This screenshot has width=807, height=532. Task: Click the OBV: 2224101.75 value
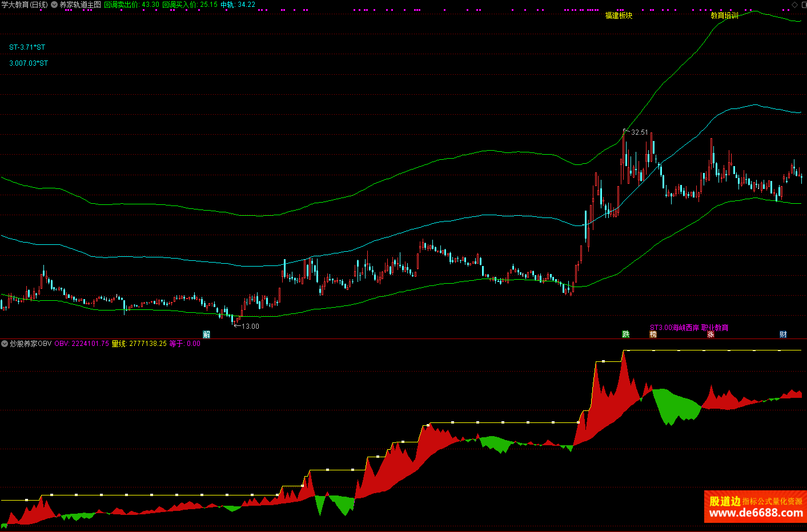point(82,344)
